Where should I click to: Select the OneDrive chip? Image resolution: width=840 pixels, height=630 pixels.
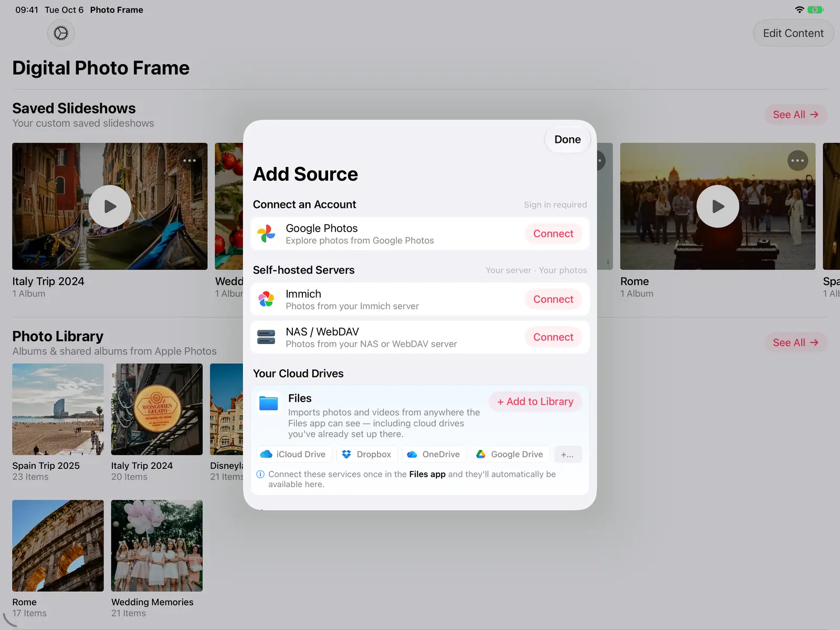tap(434, 454)
